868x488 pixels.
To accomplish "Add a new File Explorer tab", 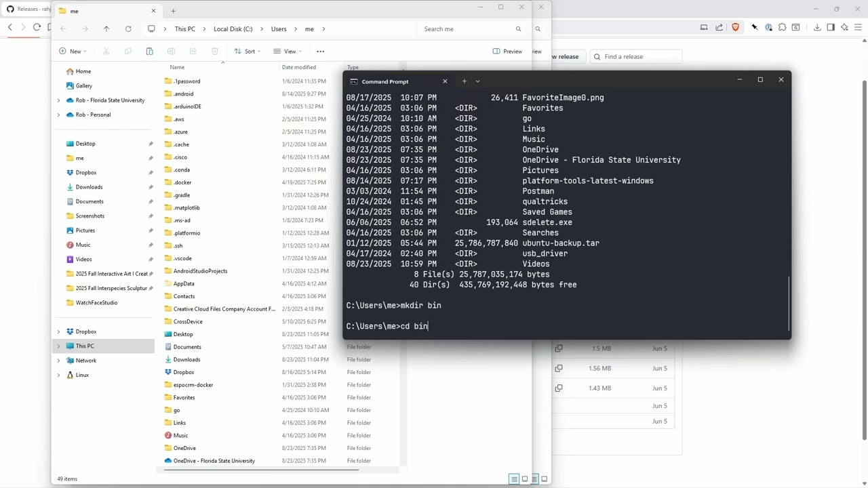I will coord(173,11).
